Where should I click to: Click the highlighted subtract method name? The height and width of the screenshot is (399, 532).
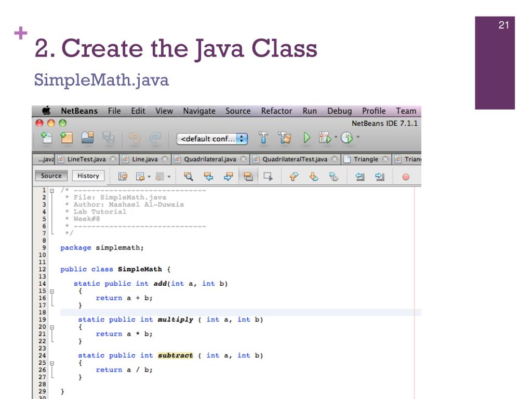pyautogui.click(x=176, y=355)
